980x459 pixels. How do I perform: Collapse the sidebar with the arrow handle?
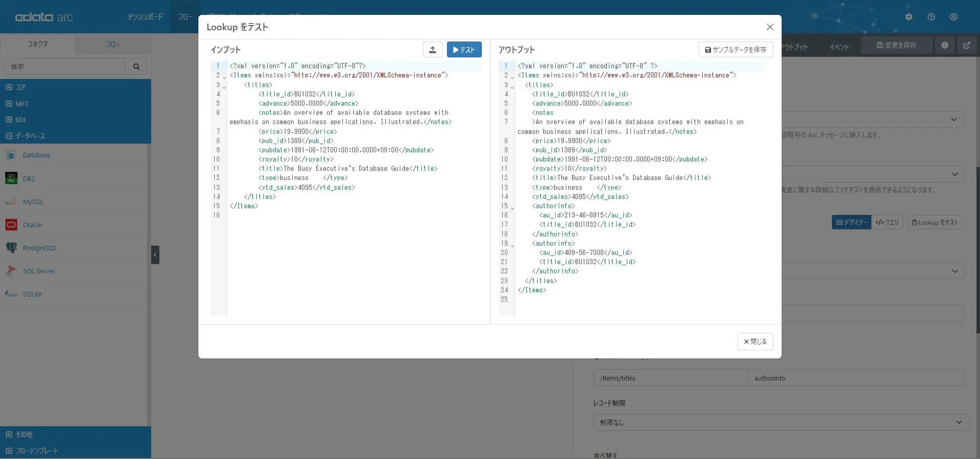click(155, 255)
